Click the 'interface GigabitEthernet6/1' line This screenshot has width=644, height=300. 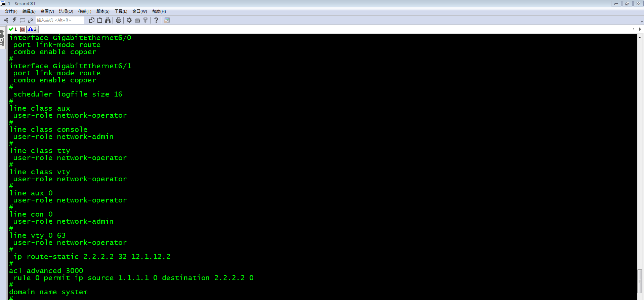70,66
